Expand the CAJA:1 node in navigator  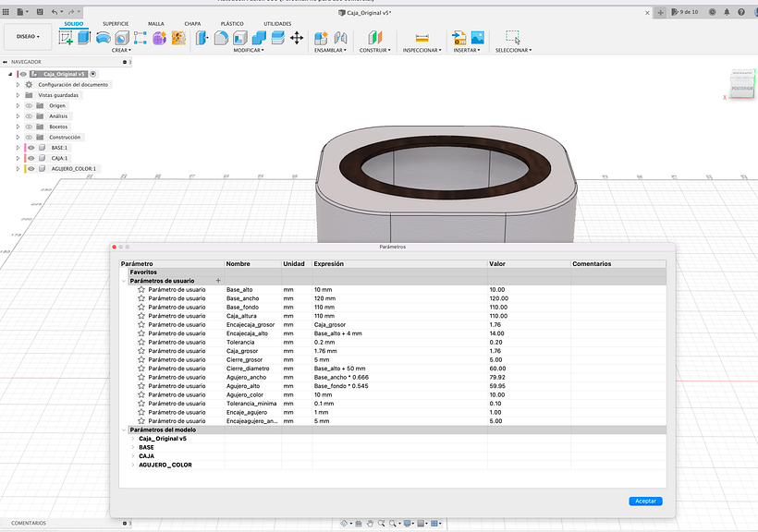pyautogui.click(x=18, y=158)
